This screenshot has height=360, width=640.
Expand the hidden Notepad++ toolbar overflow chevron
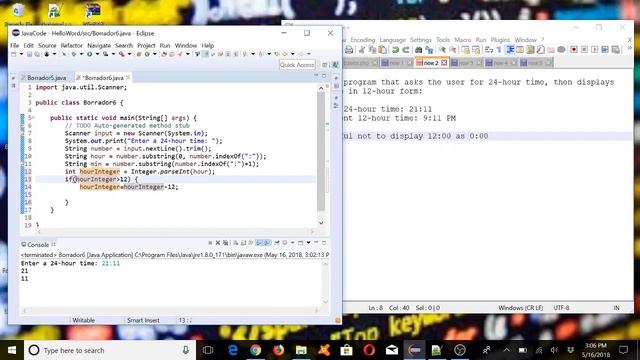[x=630, y=49]
